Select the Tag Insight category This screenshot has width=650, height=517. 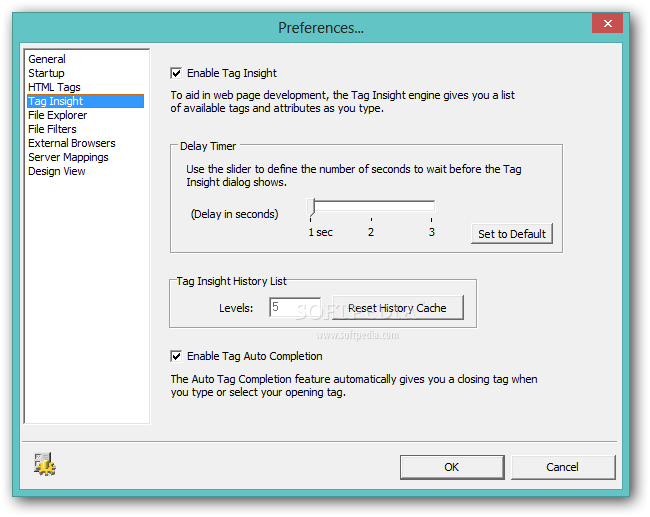(85, 101)
